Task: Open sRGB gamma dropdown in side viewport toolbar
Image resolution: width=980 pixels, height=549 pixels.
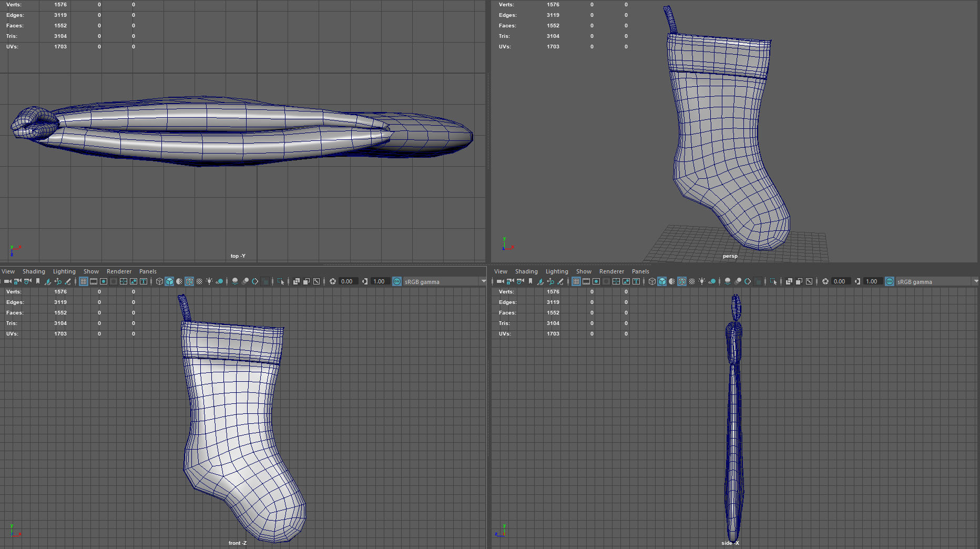Action: (937, 281)
